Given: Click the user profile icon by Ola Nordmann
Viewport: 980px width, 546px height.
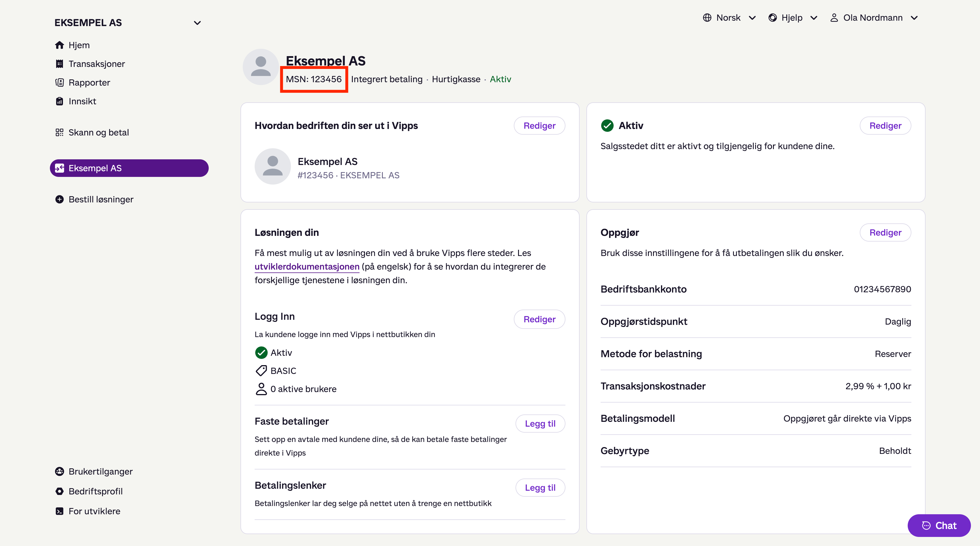Looking at the screenshot, I should click(834, 18).
